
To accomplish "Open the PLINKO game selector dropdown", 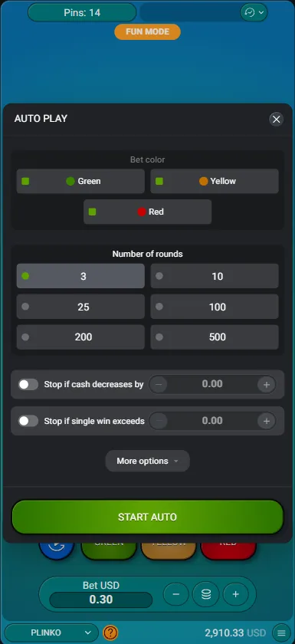I will click(x=51, y=632).
